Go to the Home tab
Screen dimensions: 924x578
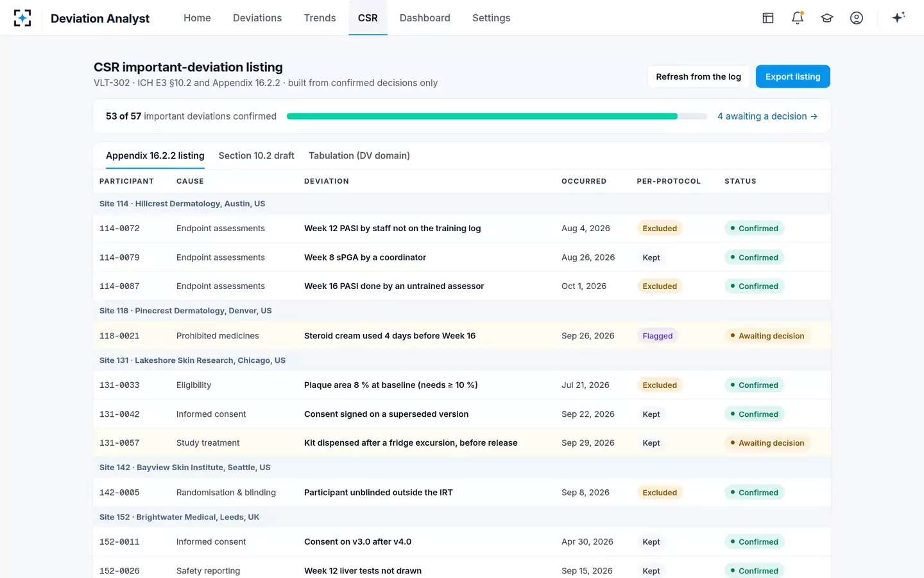[x=197, y=18]
